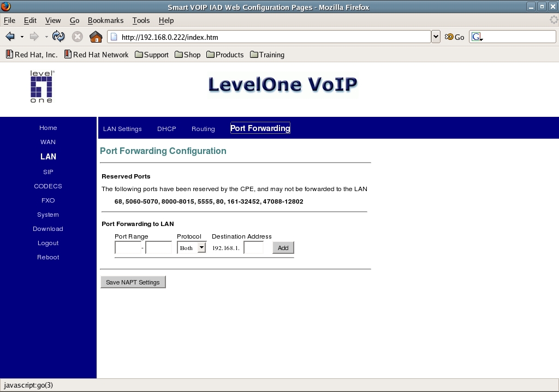Screen dimensions: 559x392
Task: Focus the Destination Address last octet field
Action: (253, 248)
